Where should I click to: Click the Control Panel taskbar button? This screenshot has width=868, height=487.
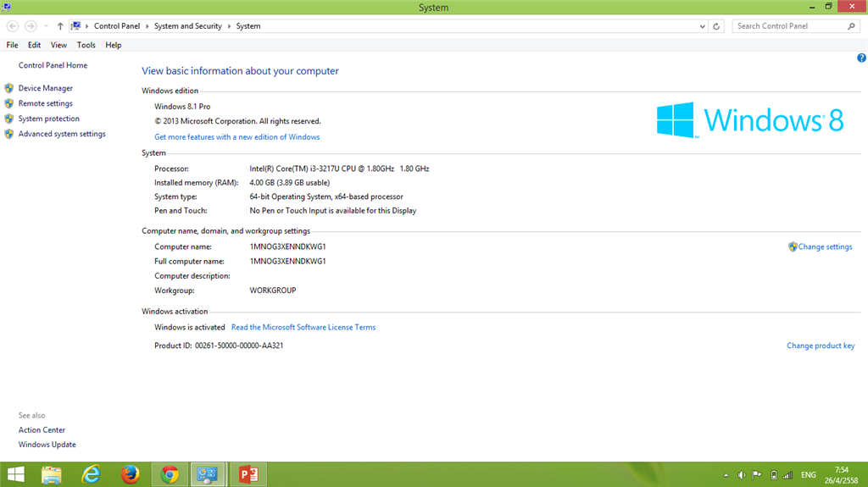point(209,474)
